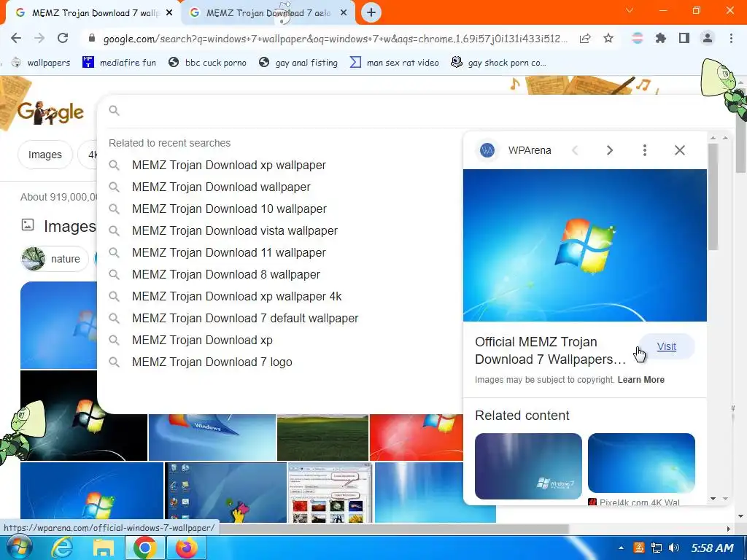Screen dimensions: 747x560
Task: Go back using the browser back arrow
Action: click(x=16, y=38)
